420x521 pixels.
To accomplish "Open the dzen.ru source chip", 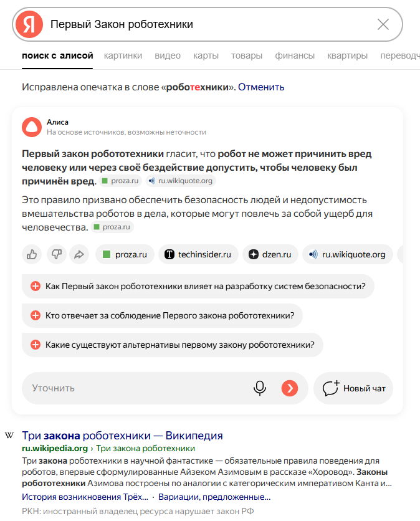I will [270, 254].
